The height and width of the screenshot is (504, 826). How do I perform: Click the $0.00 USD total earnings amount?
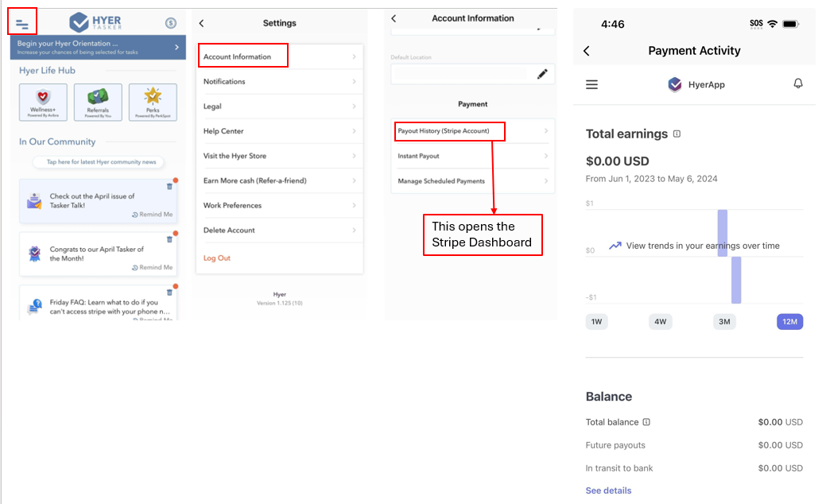point(618,161)
